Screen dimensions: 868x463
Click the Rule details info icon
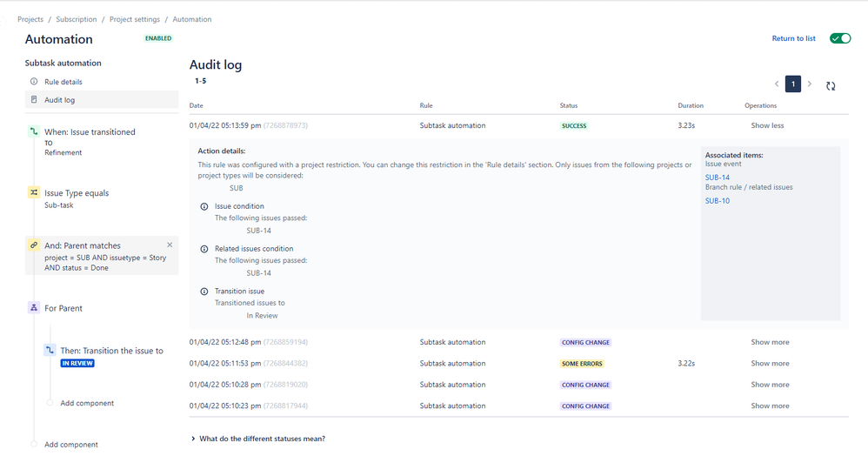pyautogui.click(x=34, y=82)
